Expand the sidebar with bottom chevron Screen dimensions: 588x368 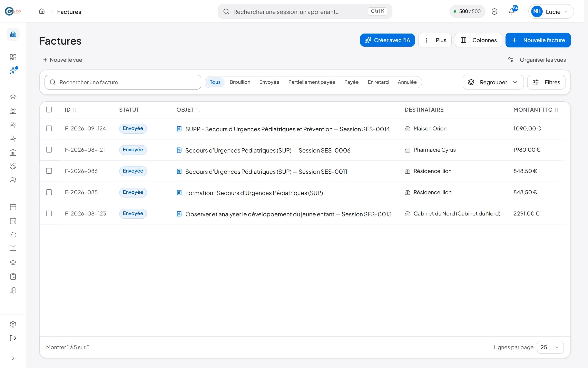pyautogui.click(x=13, y=358)
